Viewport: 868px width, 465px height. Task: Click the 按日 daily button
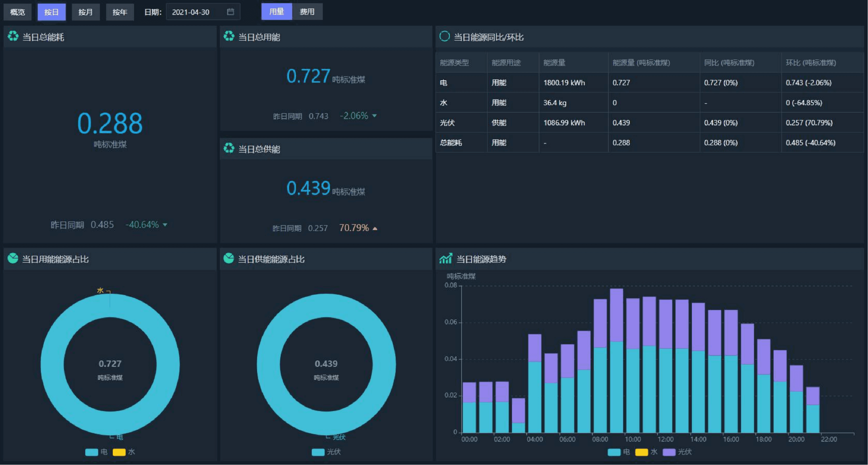click(x=51, y=12)
